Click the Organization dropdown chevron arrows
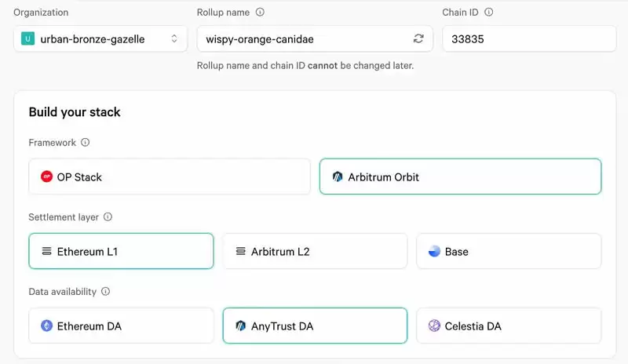The width and height of the screenshot is (628, 364). click(x=174, y=38)
